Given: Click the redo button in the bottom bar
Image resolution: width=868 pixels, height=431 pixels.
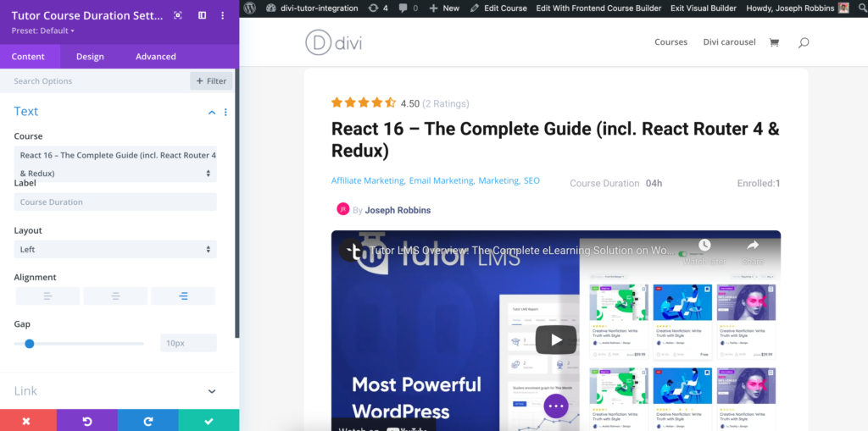Looking at the screenshot, I should (147, 421).
